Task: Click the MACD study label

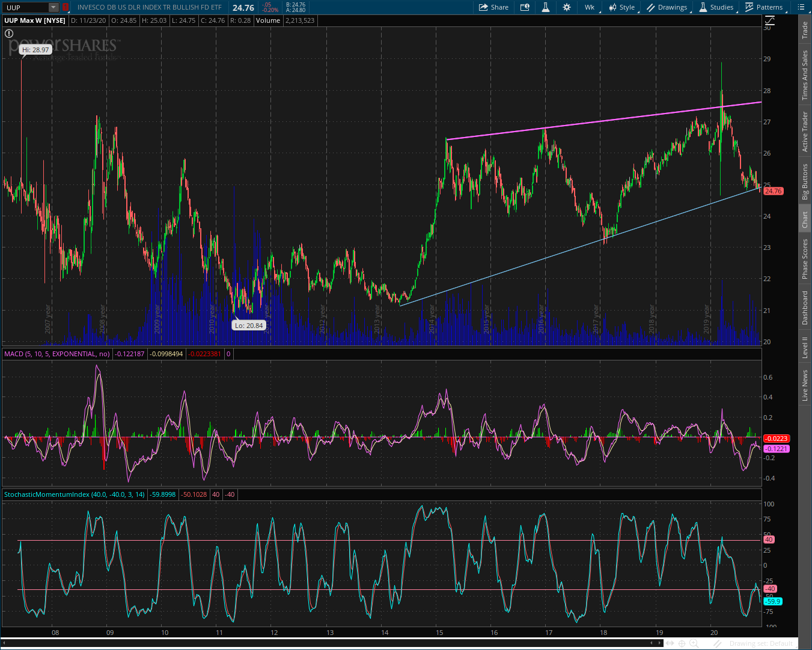Action: pos(57,354)
